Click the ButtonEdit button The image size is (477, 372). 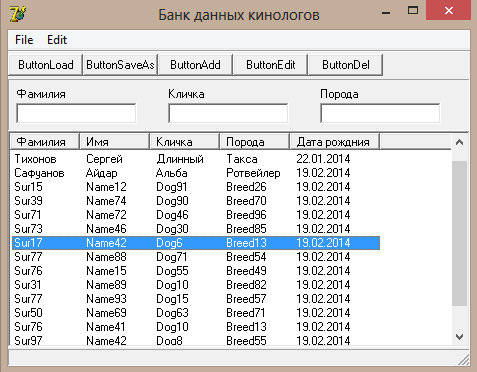pos(271,65)
